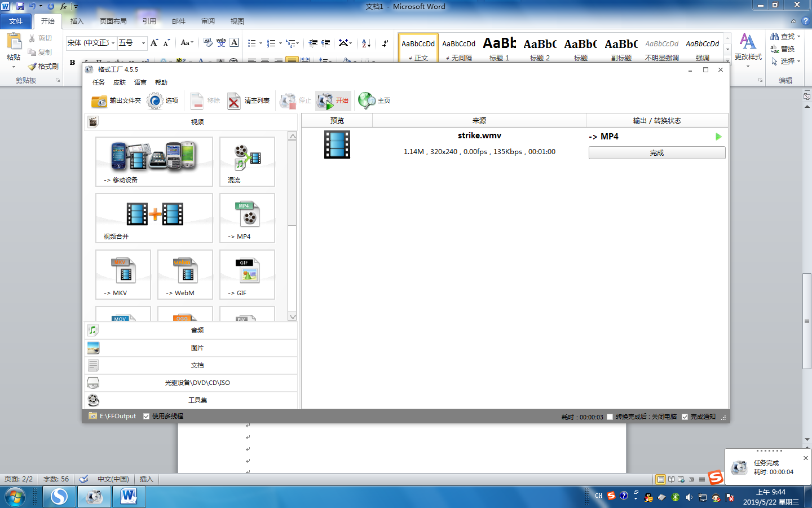812x508 pixels.
Task: Open the 皮肤 skin menu
Action: pos(120,82)
